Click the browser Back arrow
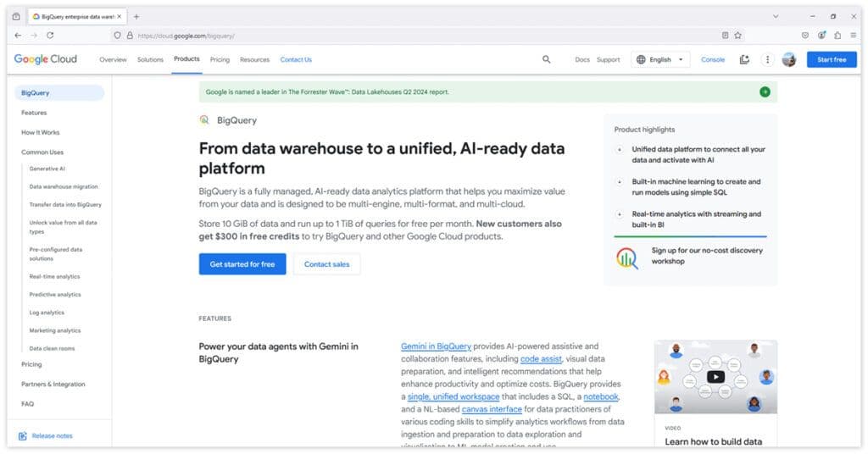 tap(19, 36)
